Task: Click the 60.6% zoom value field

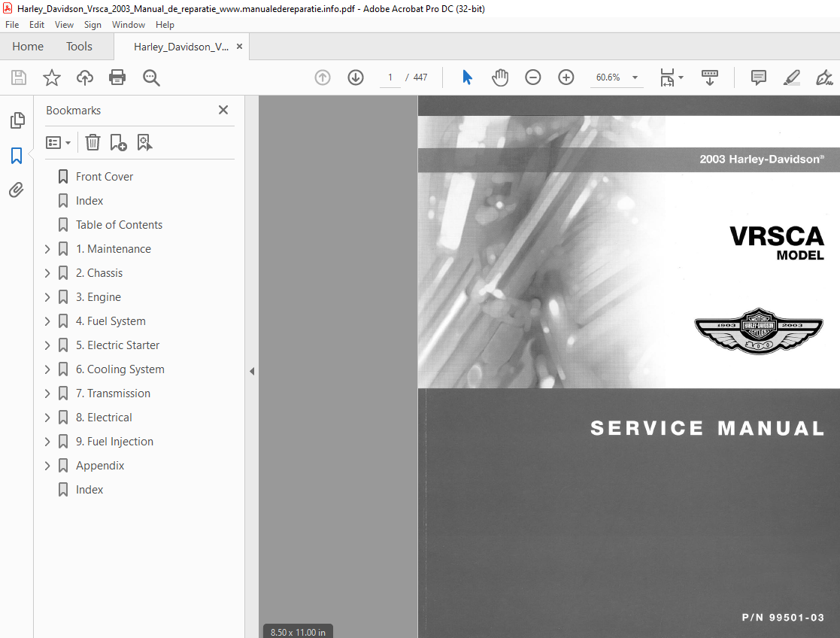Action: coord(608,77)
